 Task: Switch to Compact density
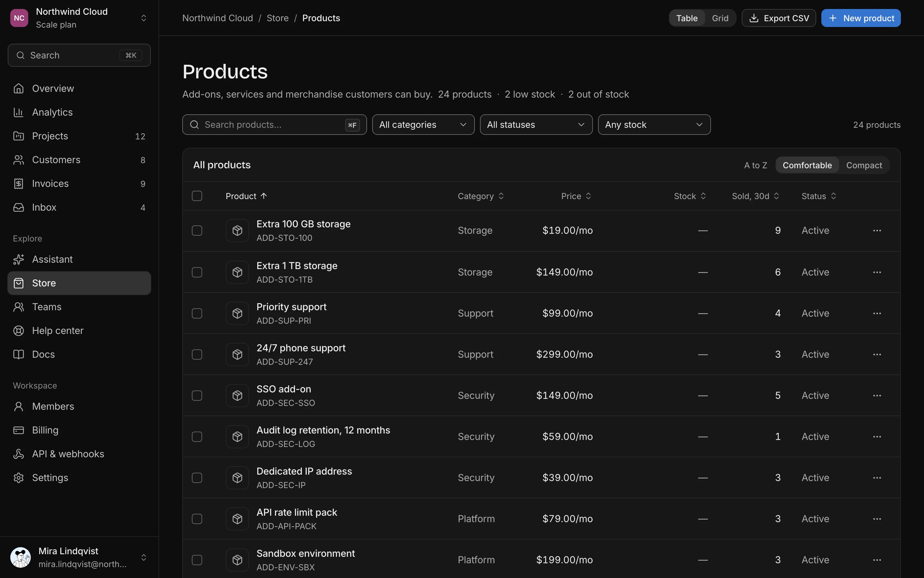(x=864, y=165)
